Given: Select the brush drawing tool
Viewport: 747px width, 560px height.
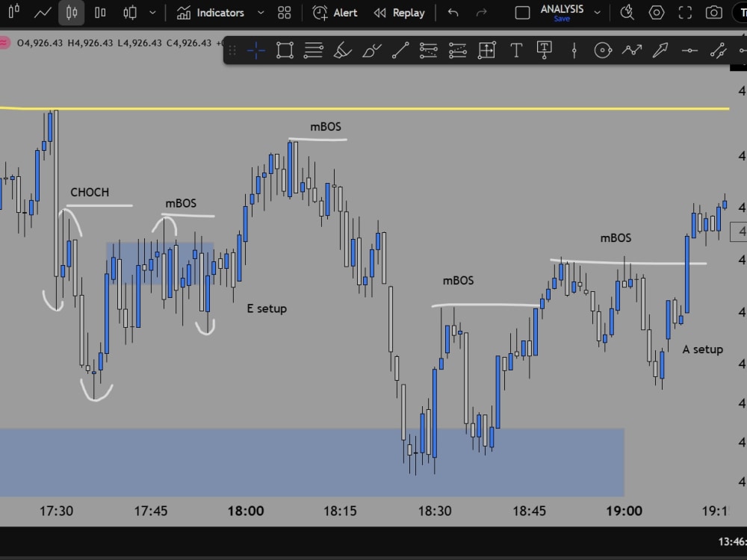Looking at the screenshot, I should [371, 50].
